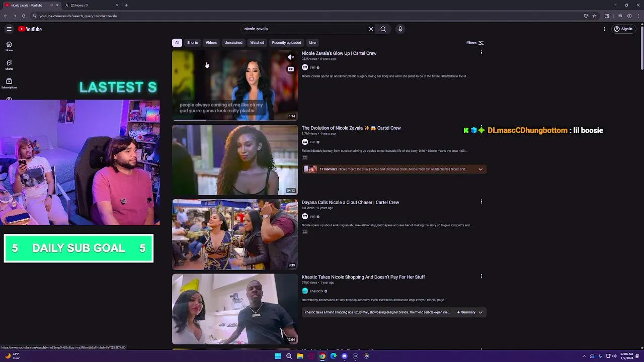Mute the nicole zavala YouTube tab audio
Screen dimensions: 644x362
pyautogui.click(x=51, y=5)
